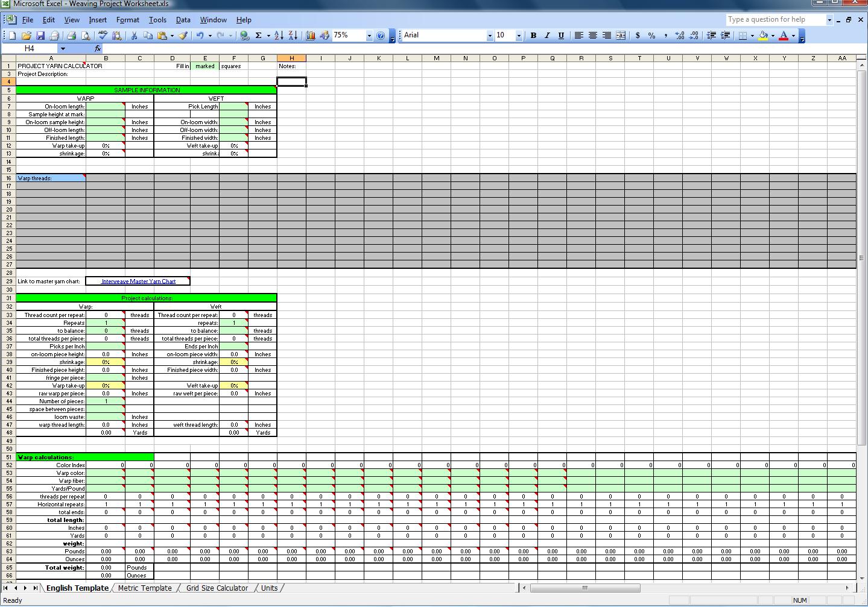This screenshot has height=607, width=868.
Task: Click the AutoSum sigma icon
Action: click(x=258, y=36)
